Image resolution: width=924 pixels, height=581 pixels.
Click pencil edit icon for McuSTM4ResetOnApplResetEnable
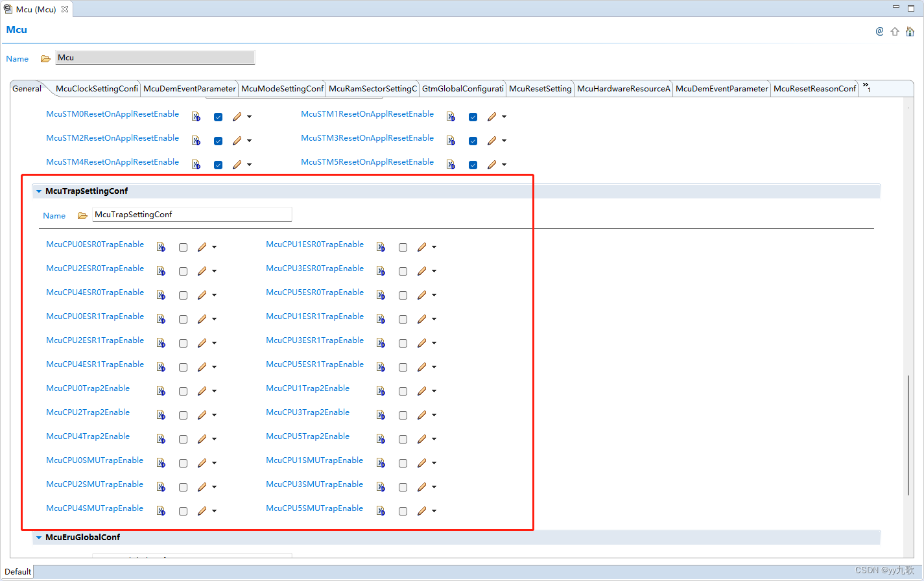click(x=237, y=165)
